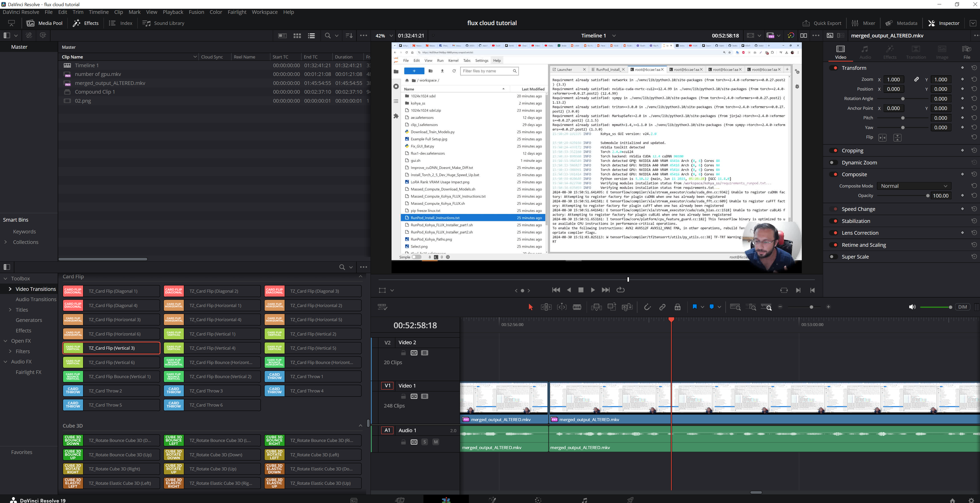The height and width of the screenshot is (503, 980).
Task: Toggle the Snapping magnet icon
Action: click(x=647, y=307)
